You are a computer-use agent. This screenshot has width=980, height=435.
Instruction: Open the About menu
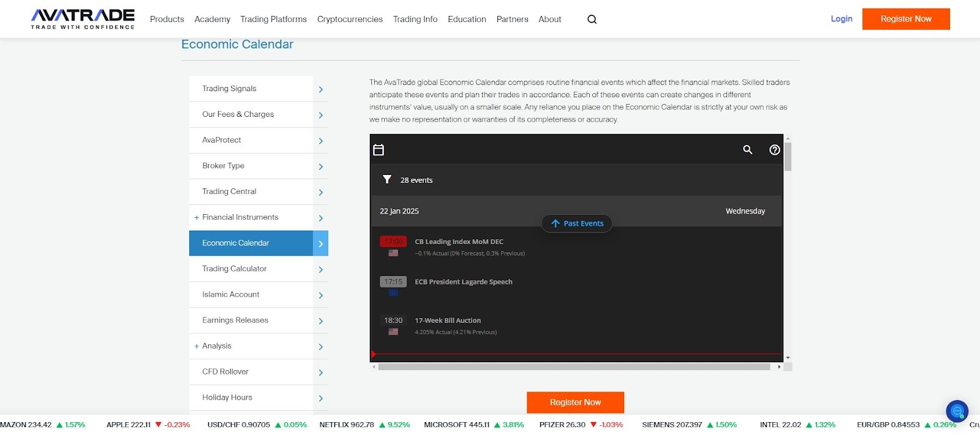coord(549,19)
